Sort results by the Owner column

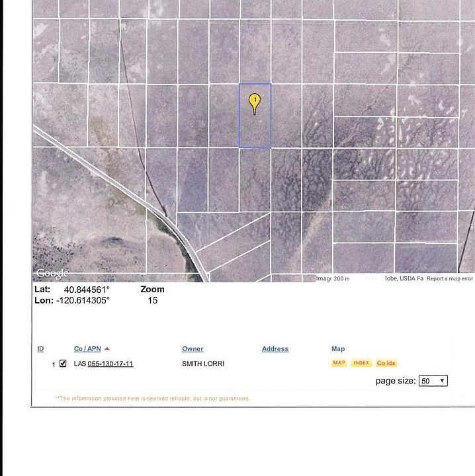pyautogui.click(x=193, y=349)
